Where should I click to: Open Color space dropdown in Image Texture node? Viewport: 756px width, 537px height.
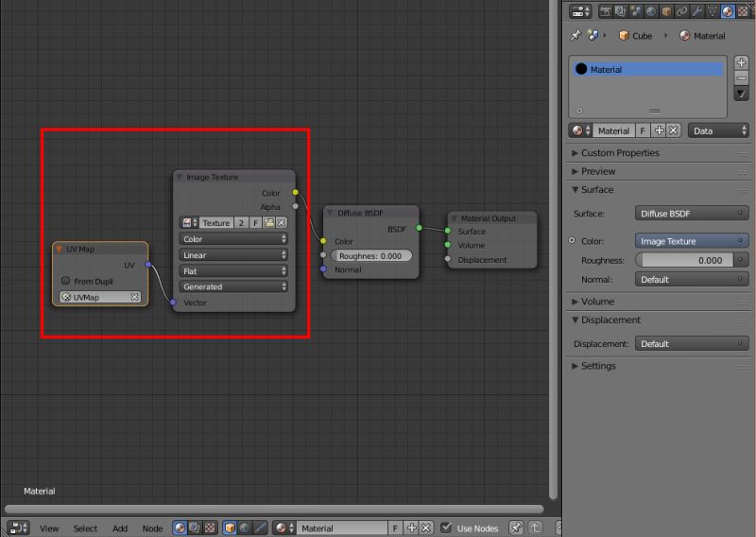tap(233, 239)
